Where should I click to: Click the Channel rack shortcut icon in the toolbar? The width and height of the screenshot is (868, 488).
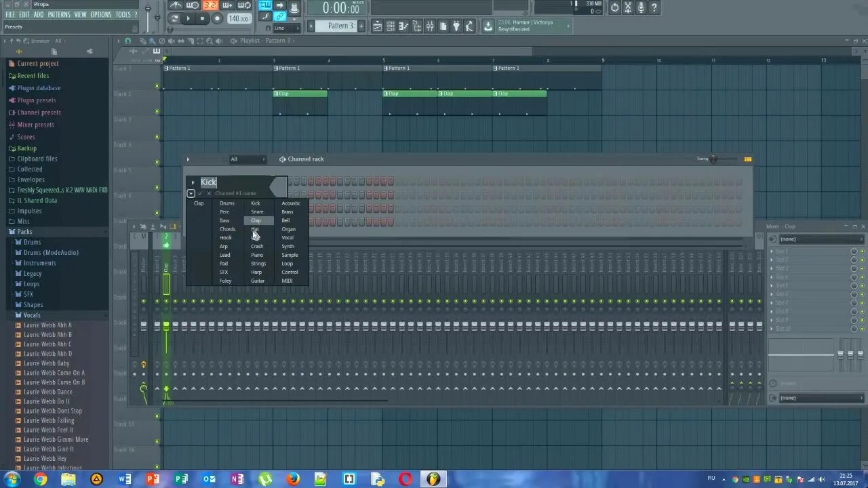[391, 26]
